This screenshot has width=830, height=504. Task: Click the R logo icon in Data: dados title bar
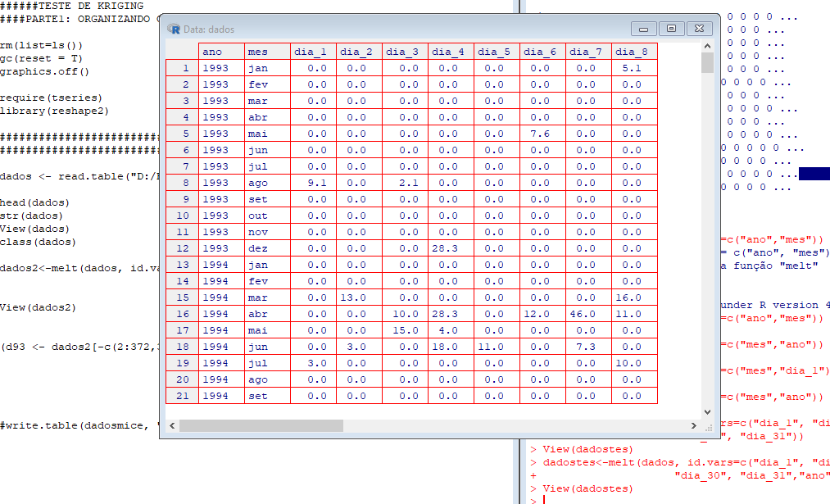click(173, 29)
